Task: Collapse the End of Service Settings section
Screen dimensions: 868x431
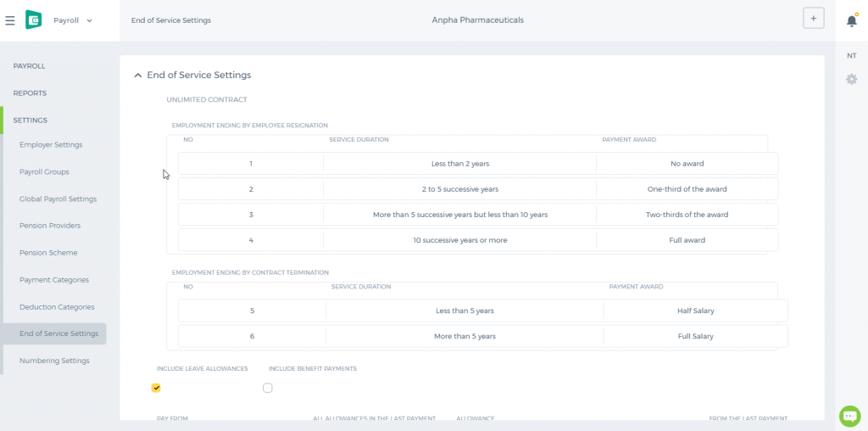Action: 138,76
